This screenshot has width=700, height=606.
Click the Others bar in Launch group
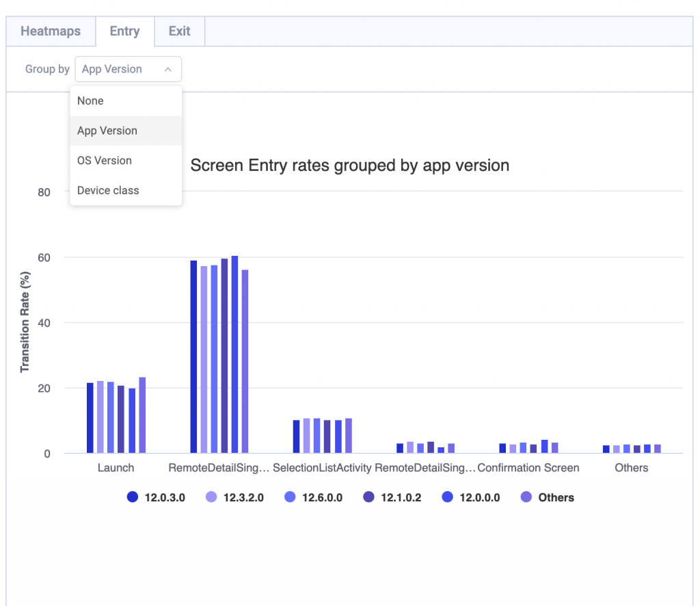(142, 415)
